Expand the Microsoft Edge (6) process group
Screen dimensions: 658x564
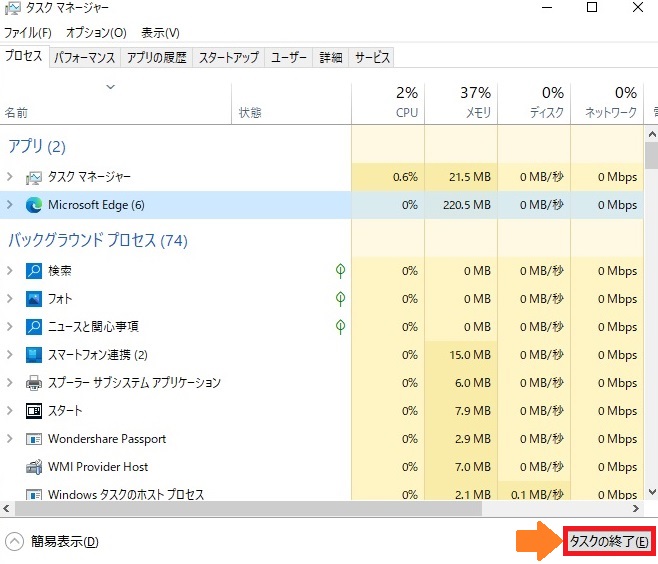10,205
